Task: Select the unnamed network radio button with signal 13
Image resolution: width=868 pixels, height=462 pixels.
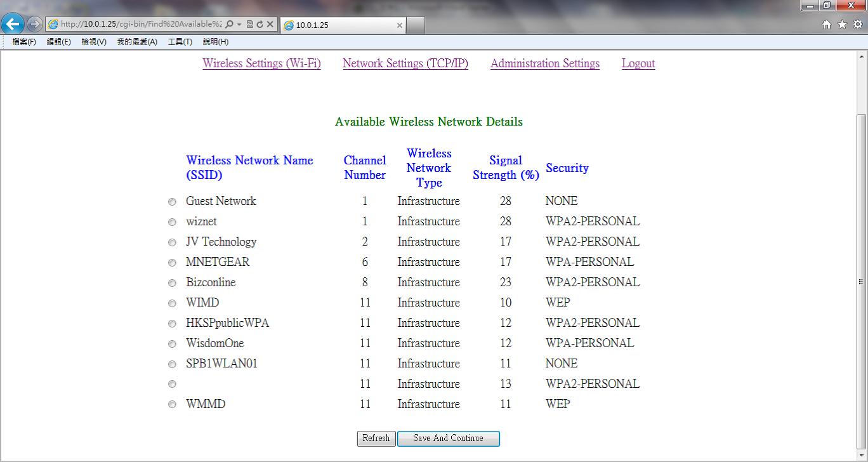Action: pos(172,385)
